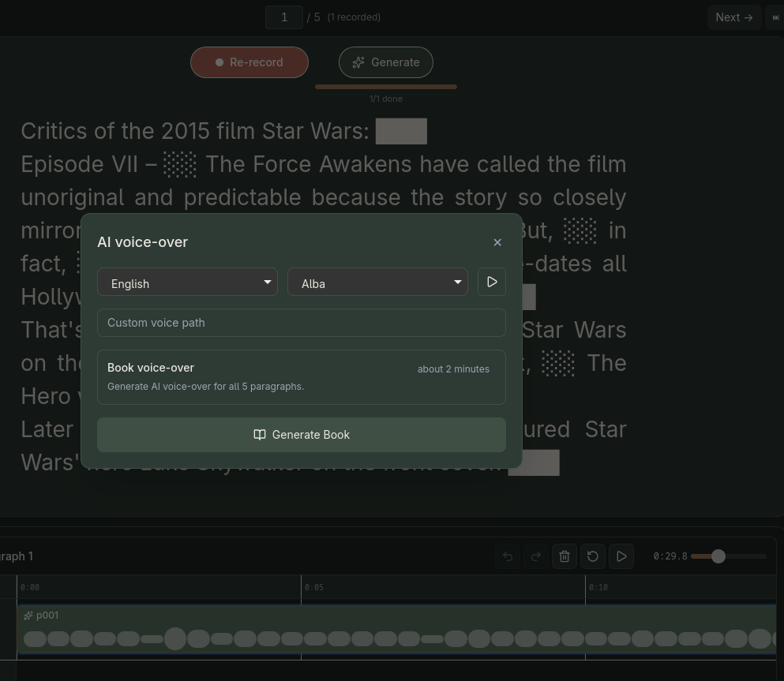Viewport: 784px width, 681px height.
Task: Preview the selected voice with play icon
Action: click(x=492, y=282)
